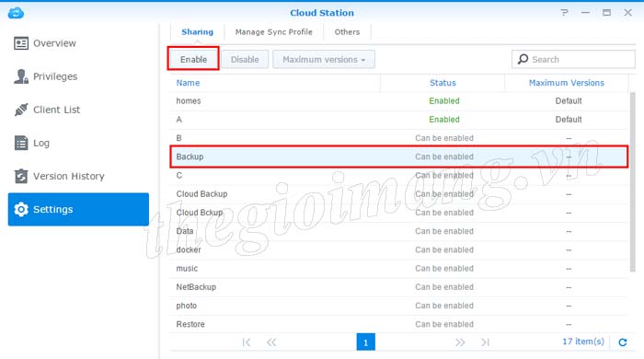
Task: Sort by the Status column header
Action: click(x=443, y=83)
